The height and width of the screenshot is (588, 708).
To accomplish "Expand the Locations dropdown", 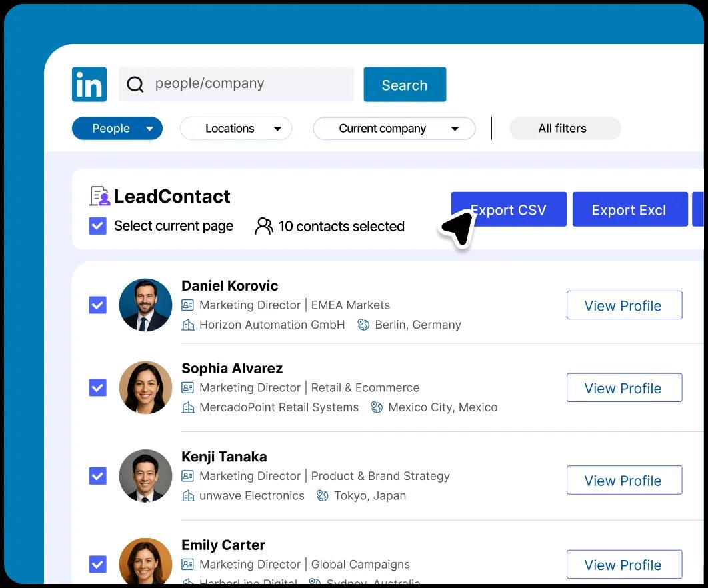I will click(236, 129).
